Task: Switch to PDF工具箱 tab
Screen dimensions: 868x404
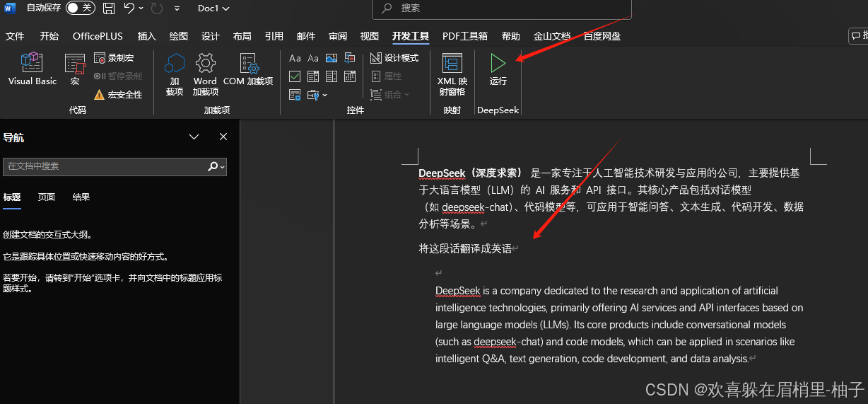Action: (x=465, y=36)
